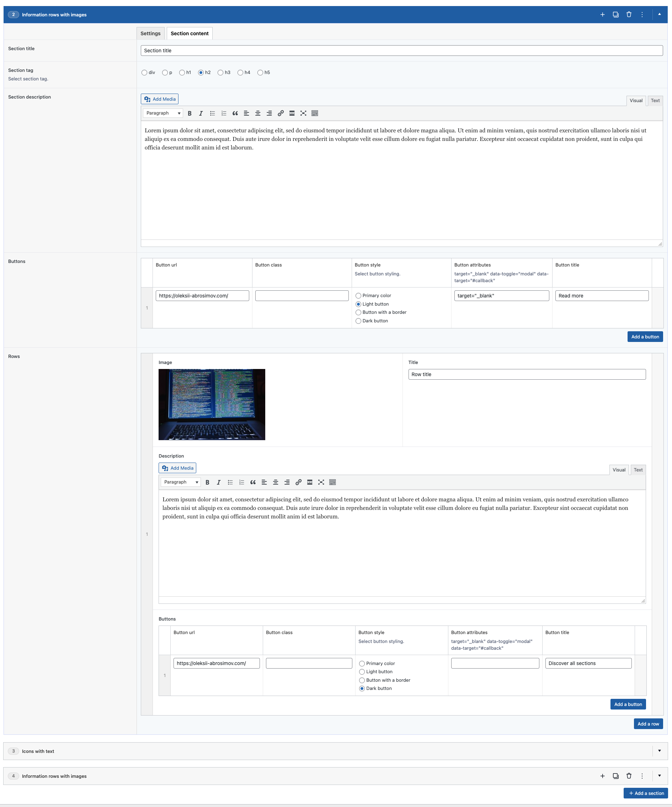Screen dimensions: 672x807
Task: Click the Section title input field
Action: (x=401, y=50)
